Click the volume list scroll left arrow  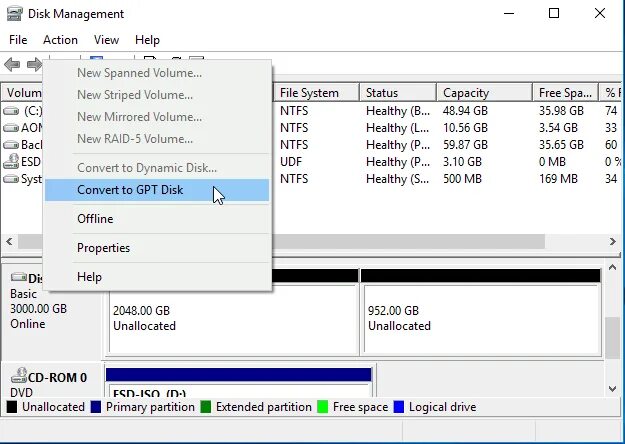[x=9, y=241]
